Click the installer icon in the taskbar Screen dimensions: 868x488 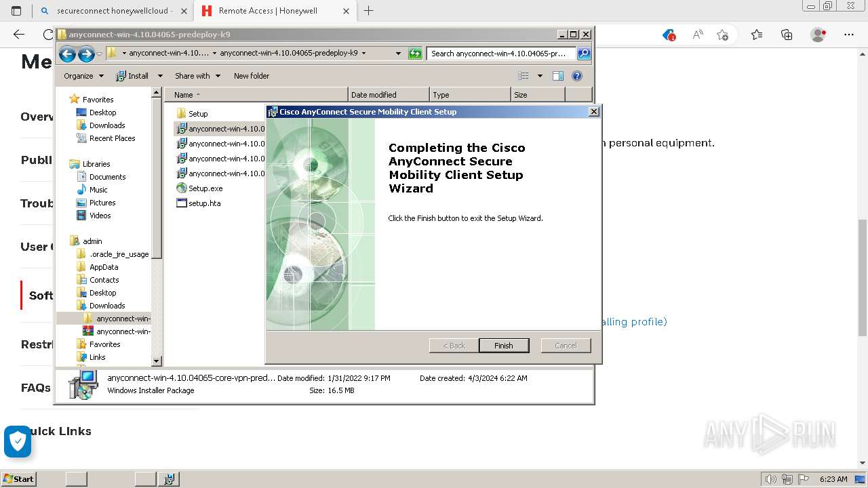click(169, 479)
